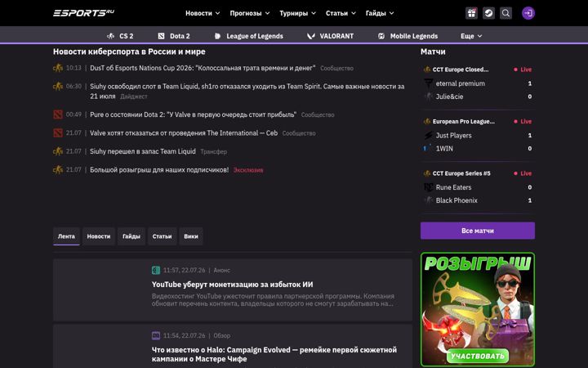Click Dota icon beside Pure news
Screen dimensions: 588x368
[x=58, y=114]
